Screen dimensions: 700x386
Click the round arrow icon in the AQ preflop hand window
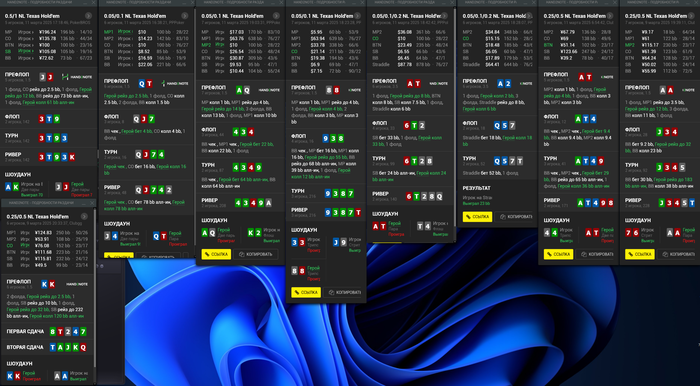277,16
